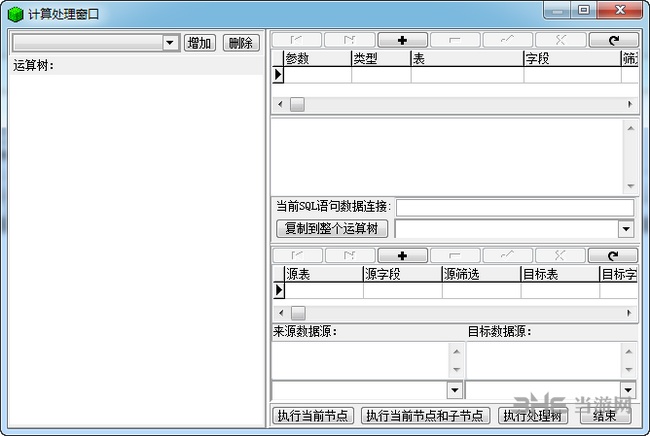Minimize the 计算处理窗口 window
Viewport: 650px width, 436px height.
click(x=557, y=10)
